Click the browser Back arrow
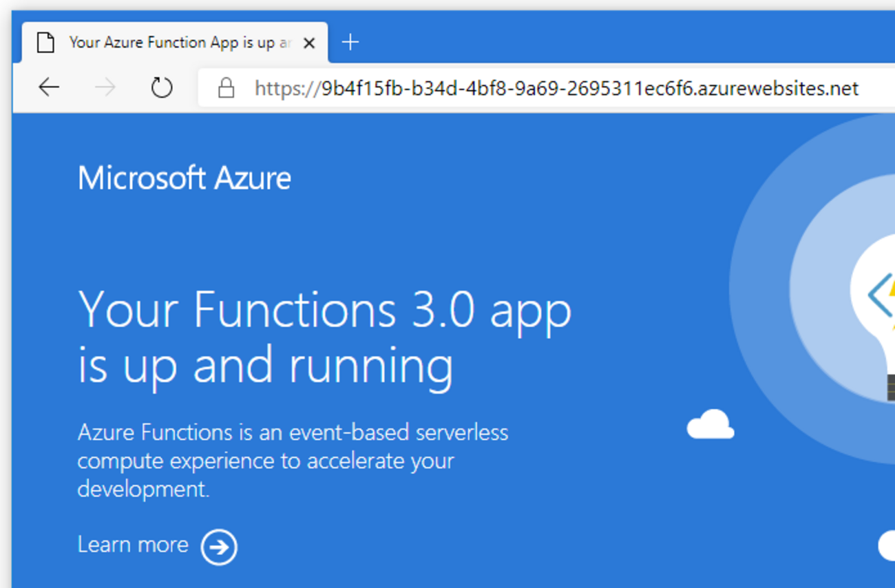This screenshot has height=588, width=895. (x=49, y=87)
